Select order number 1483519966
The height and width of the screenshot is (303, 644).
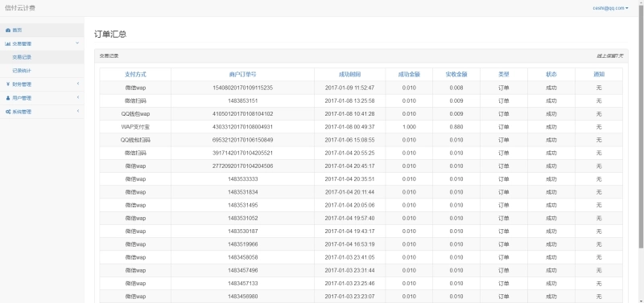click(243, 244)
